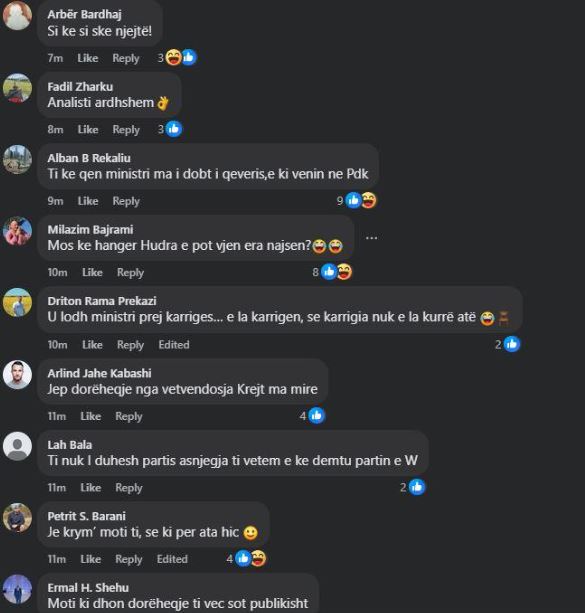Click Driton Rama Prekazi's name link
The width and height of the screenshot is (585, 613).
(x=102, y=301)
